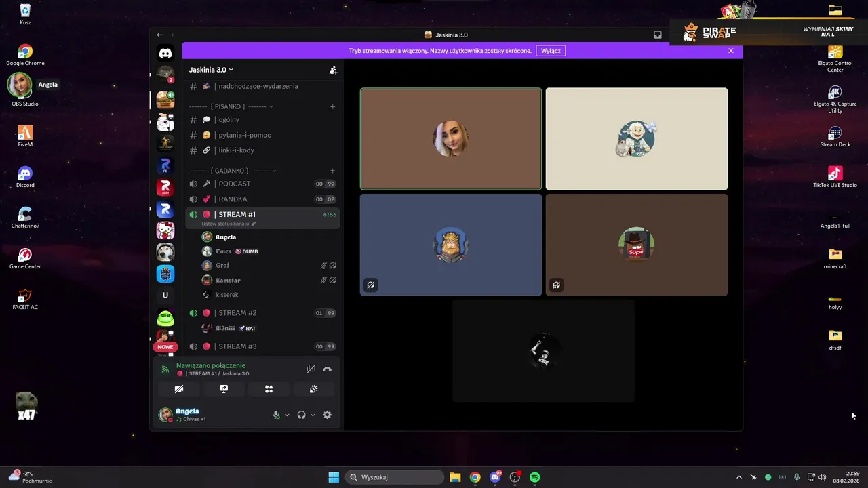Image resolution: width=868 pixels, height=488 pixels.
Task: Toggle microphone mute in user panel
Action: click(x=276, y=415)
